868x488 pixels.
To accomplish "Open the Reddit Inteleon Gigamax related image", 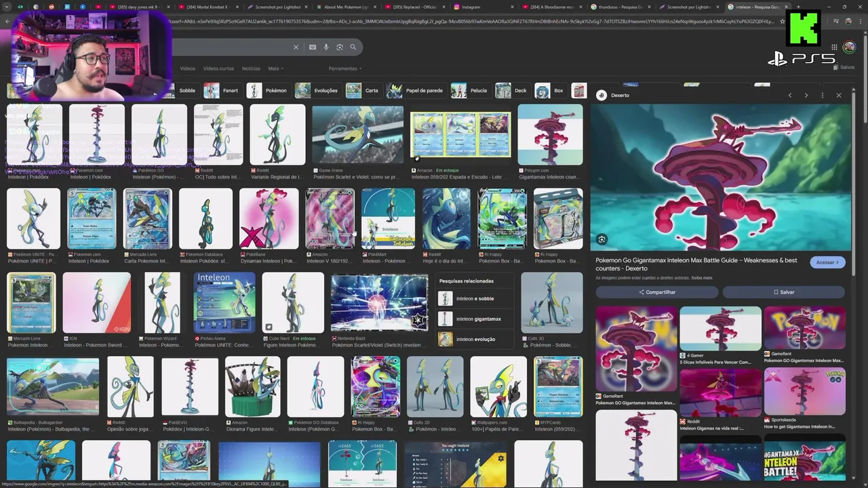I will (720, 392).
